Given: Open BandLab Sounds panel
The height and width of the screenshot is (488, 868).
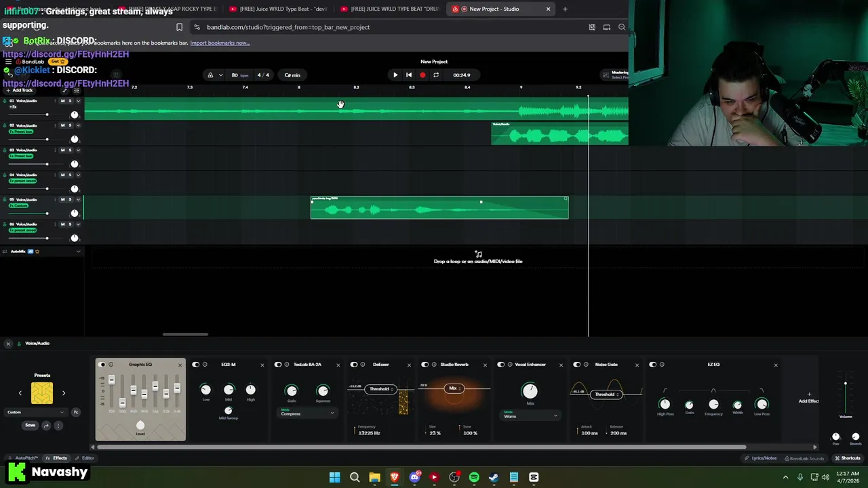Looking at the screenshot, I should tap(804, 458).
